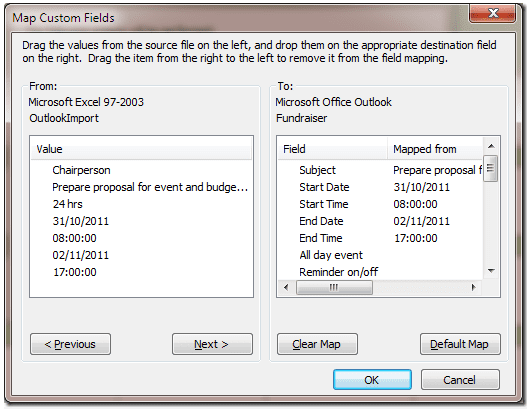
Task: Go back to the Previous record
Action: [x=70, y=344]
